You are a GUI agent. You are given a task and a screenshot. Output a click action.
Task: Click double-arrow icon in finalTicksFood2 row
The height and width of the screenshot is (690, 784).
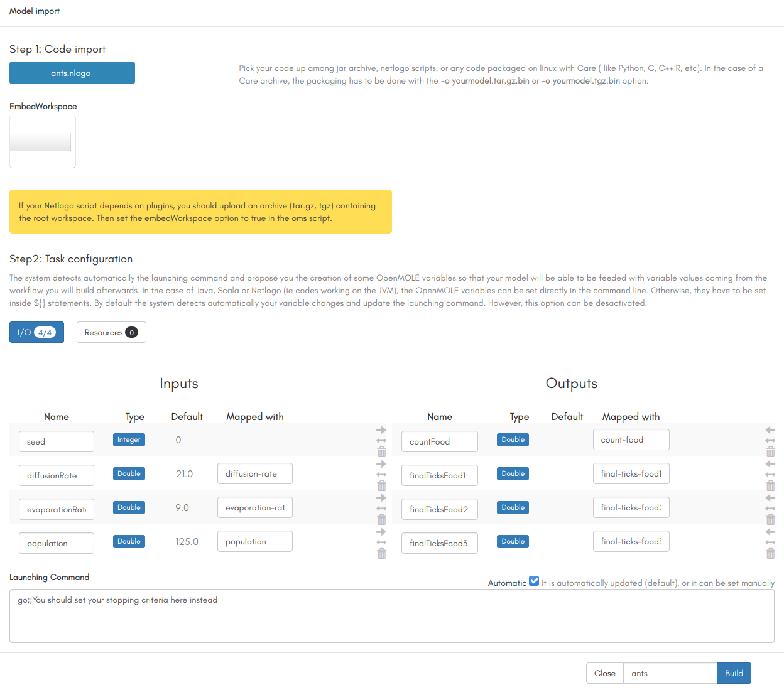click(x=770, y=509)
